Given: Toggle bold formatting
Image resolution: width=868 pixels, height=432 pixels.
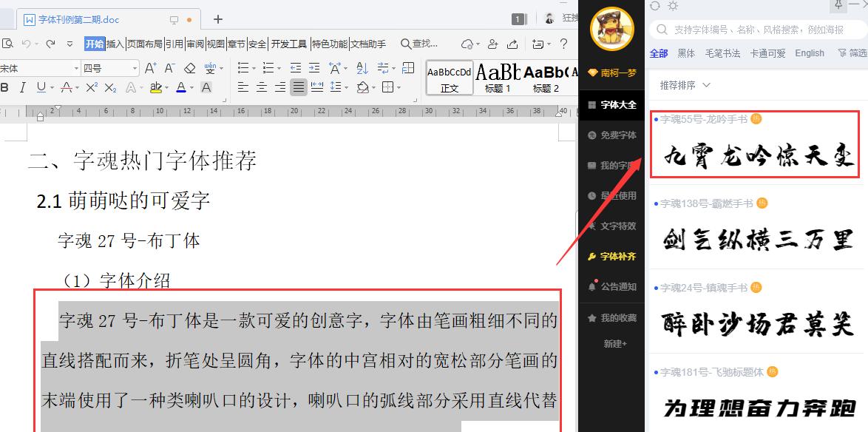Looking at the screenshot, I should (x=5, y=87).
